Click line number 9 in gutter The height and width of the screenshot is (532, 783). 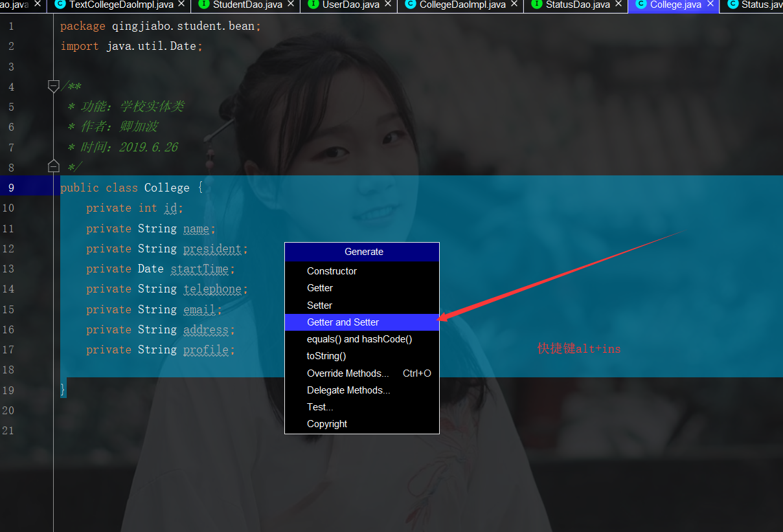point(11,188)
